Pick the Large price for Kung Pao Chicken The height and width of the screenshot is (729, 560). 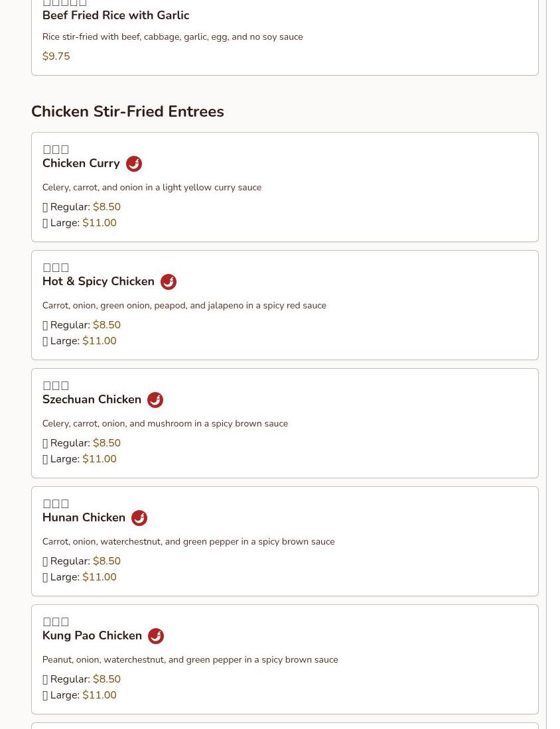click(99, 695)
